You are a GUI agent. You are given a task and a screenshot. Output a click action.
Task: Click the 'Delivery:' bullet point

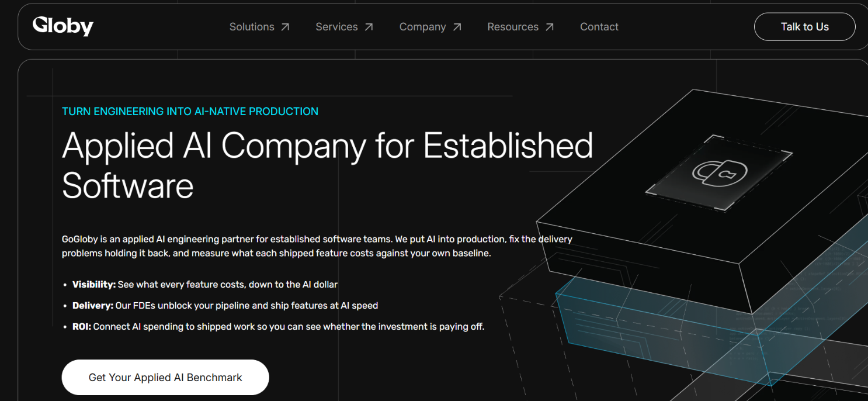tap(225, 306)
